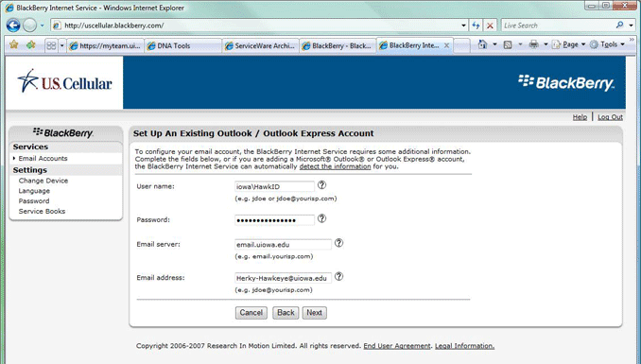641x364 pixels.
Task: Click the Email server input field
Action: tap(283, 245)
